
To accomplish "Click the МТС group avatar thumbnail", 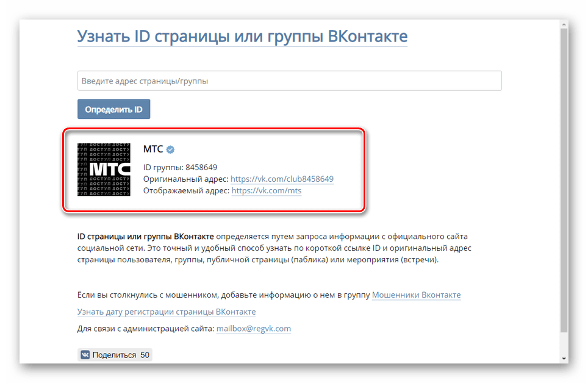I will 104,170.
